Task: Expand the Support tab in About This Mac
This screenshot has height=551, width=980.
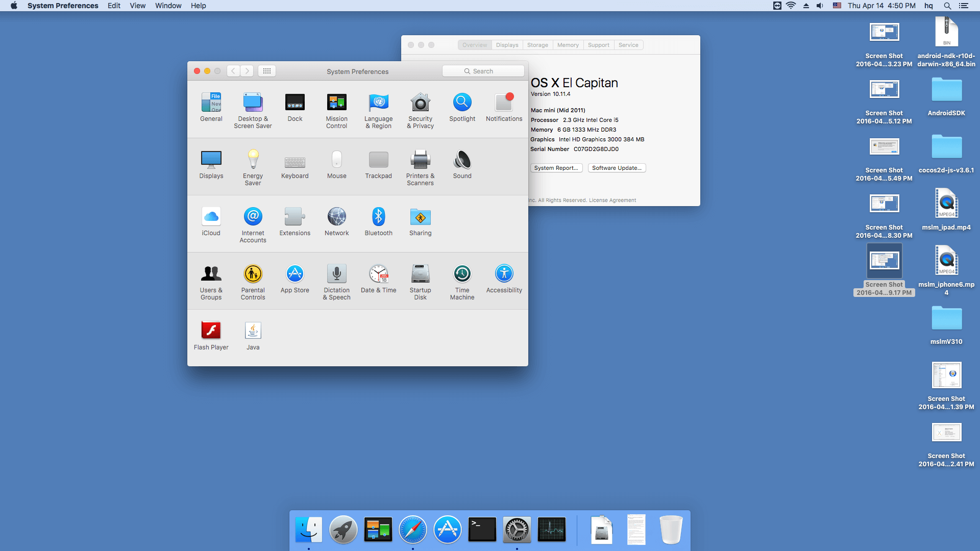Action: (x=598, y=44)
